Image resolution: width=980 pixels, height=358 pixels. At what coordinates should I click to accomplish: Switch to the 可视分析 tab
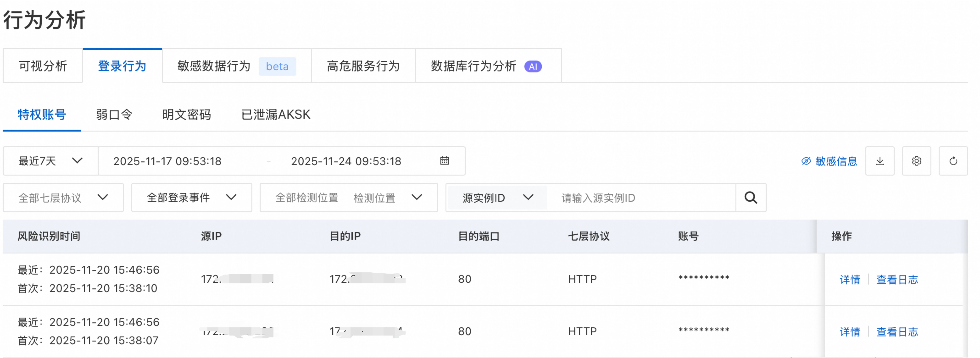43,66
